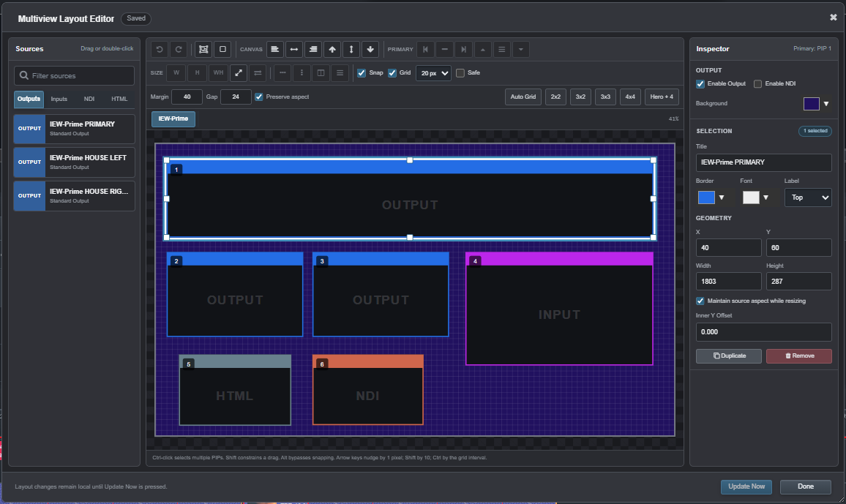Center selection vertically on canvas
This screenshot has height=504, width=846.
(x=351, y=49)
